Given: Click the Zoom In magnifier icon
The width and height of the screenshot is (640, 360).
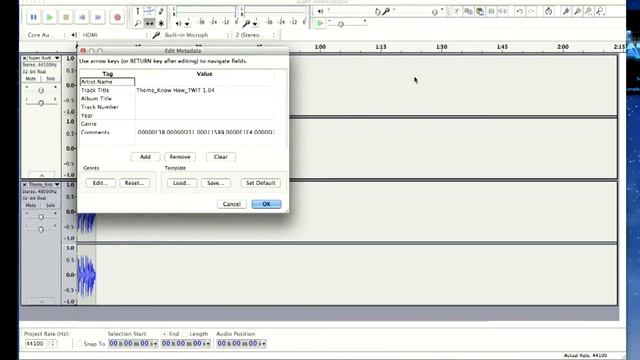Looking at the screenshot, I should coord(566,11).
